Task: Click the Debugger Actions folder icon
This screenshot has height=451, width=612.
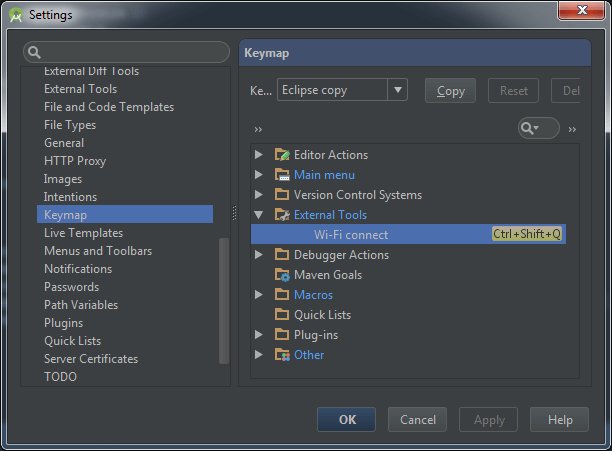Action: pos(282,254)
